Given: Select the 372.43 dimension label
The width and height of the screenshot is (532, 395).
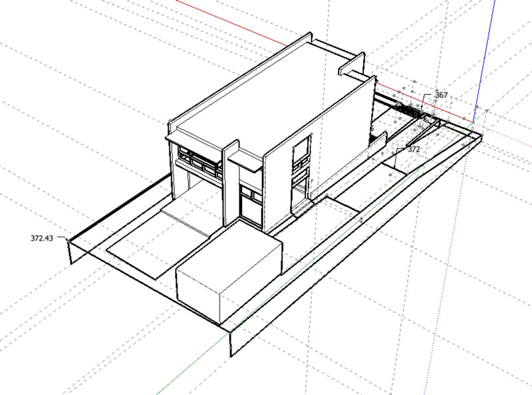Looking at the screenshot, I should point(43,237).
